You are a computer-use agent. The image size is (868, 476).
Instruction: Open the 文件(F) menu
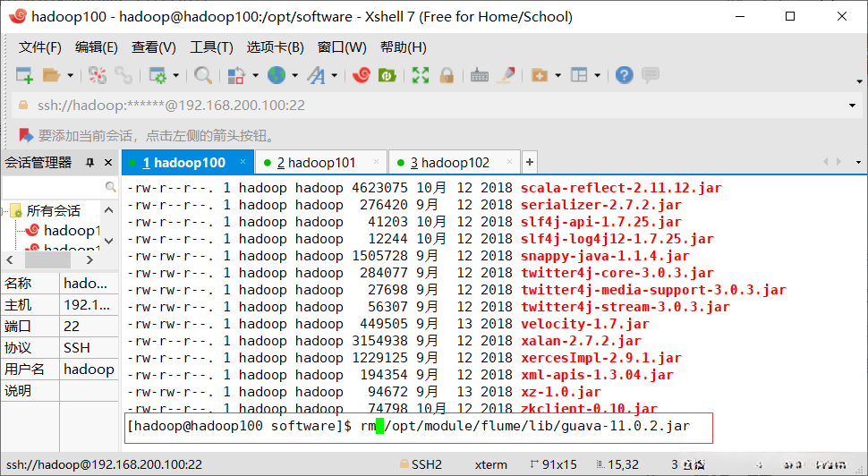(40, 47)
